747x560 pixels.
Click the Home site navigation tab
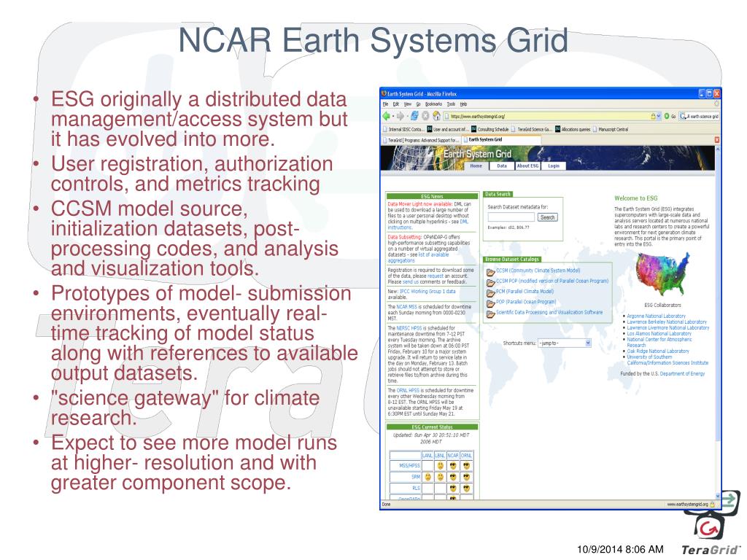476,166
